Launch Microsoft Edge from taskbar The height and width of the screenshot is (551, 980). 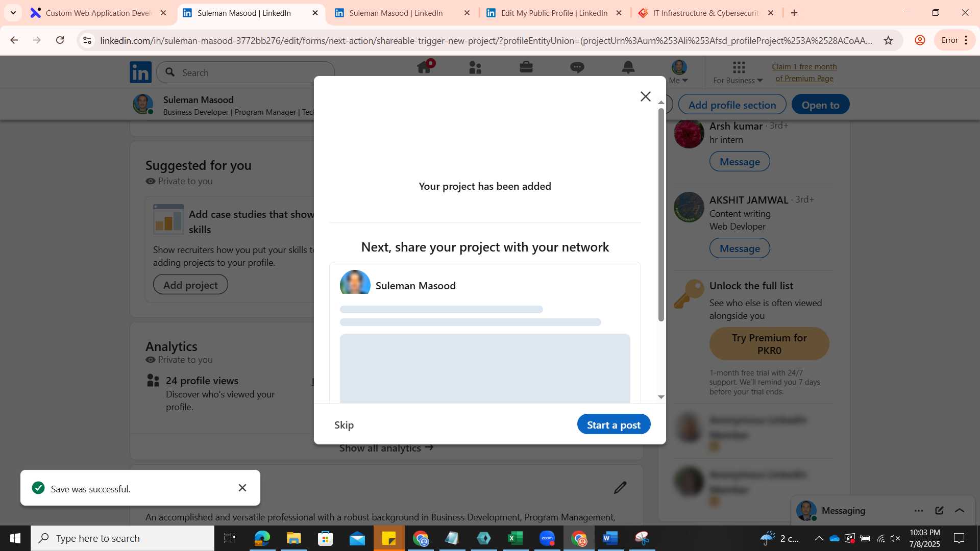click(x=262, y=538)
